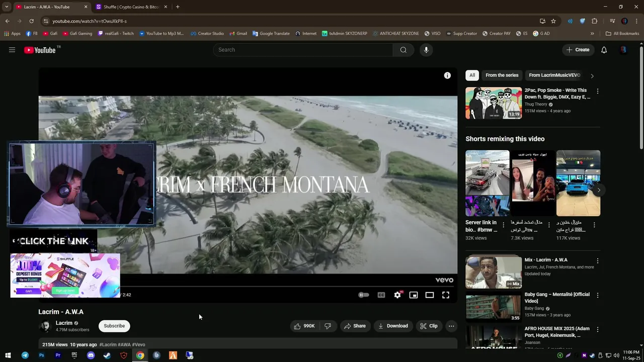
Task: Open Creator Studio bookmark
Action: (x=207, y=34)
